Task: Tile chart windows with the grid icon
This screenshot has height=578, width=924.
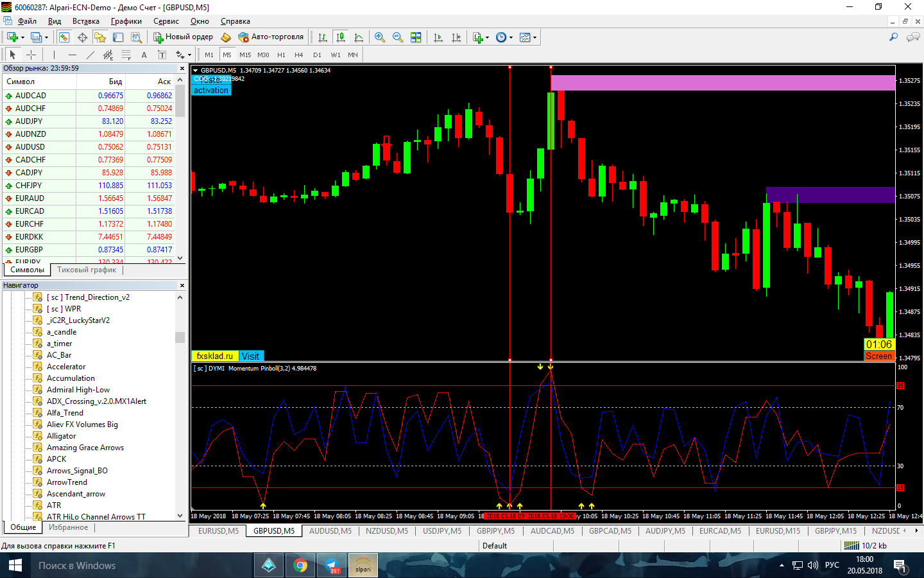Action: [x=416, y=37]
